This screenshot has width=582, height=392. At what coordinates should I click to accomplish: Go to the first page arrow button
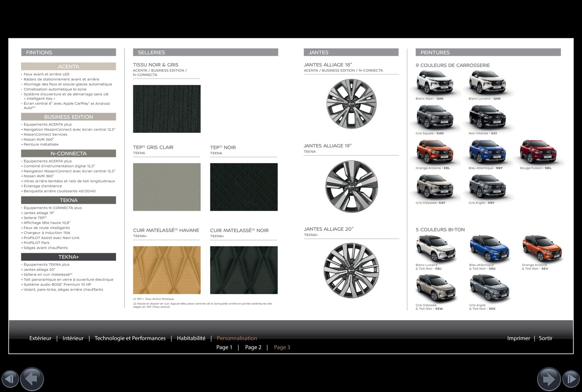[x=10, y=379]
